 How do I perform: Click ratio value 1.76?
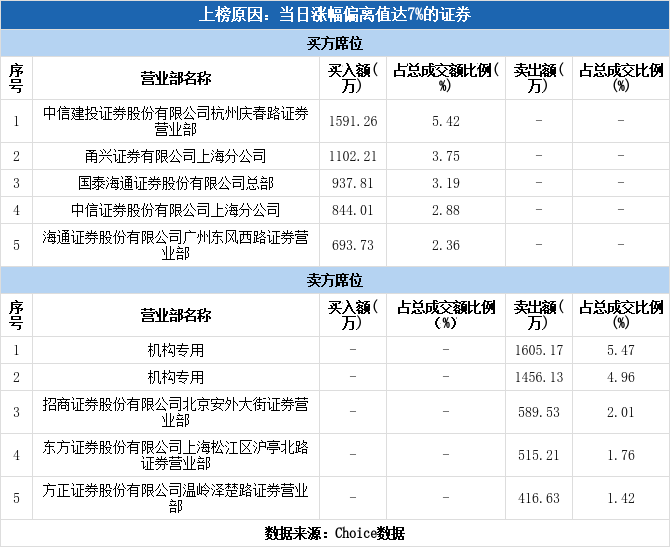pos(621,456)
